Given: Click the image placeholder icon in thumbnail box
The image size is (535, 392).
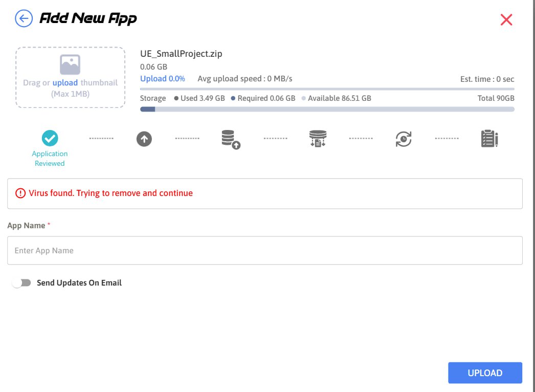Looking at the screenshot, I should [x=70, y=65].
